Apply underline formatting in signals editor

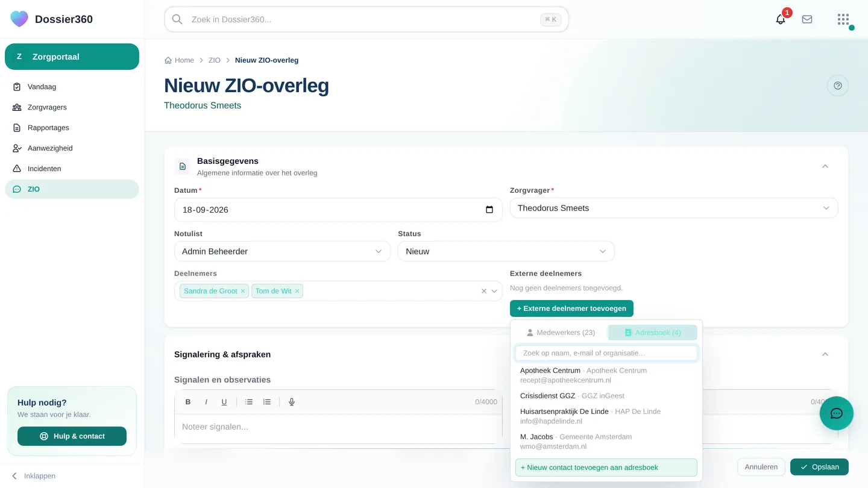pos(224,402)
